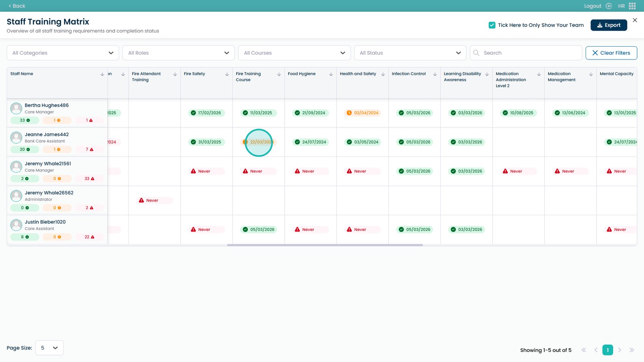Click the Food Hygiene column sort arrow
This screenshot has height=362, width=644.
click(331, 74)
